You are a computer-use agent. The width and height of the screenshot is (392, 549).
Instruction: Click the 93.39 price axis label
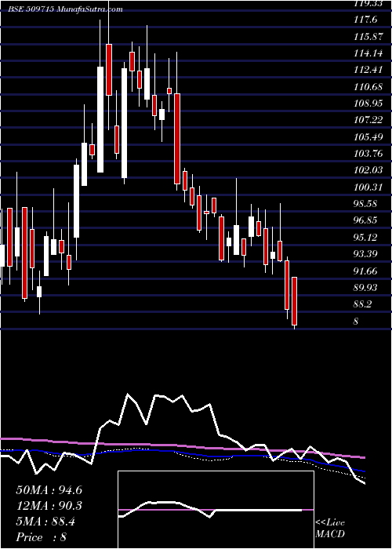click(366, 254)
